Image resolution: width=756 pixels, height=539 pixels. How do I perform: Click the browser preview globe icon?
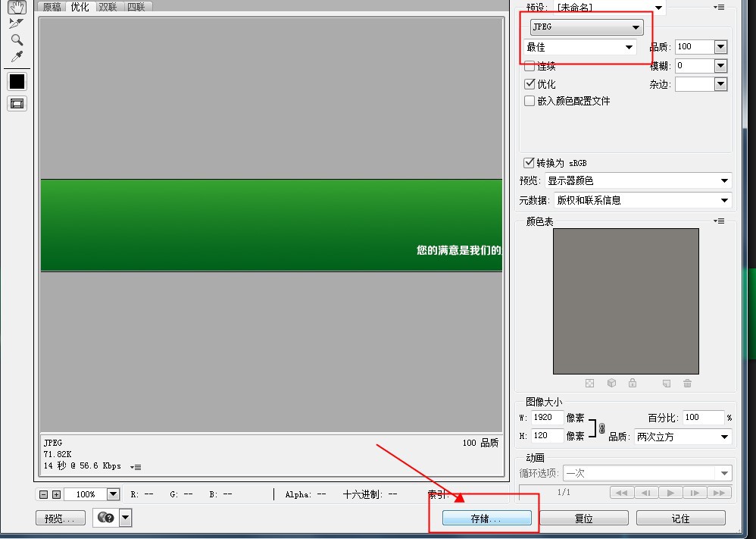point(105,518)
